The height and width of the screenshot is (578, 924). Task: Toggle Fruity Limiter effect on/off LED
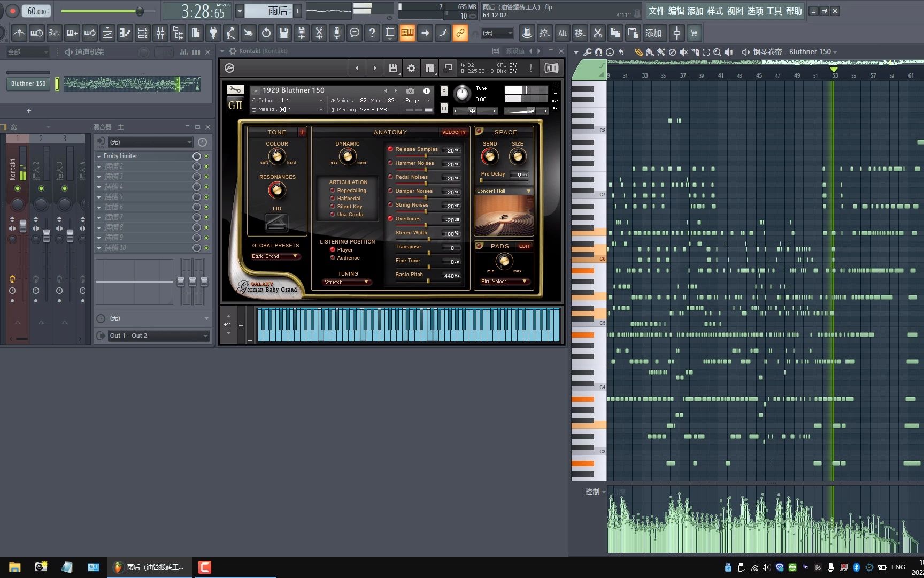[206, 156]
